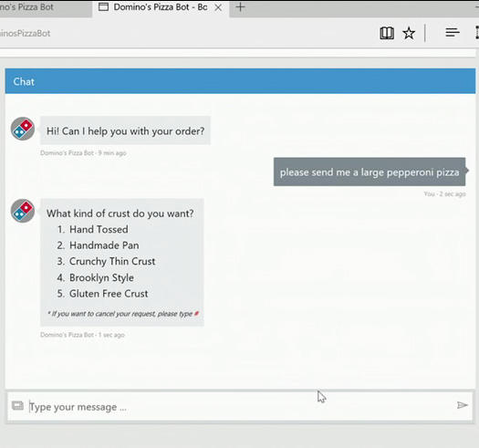This screenshot has width=479, height=448.
Task: Open Reading view book icon
Action: [387, 33]
